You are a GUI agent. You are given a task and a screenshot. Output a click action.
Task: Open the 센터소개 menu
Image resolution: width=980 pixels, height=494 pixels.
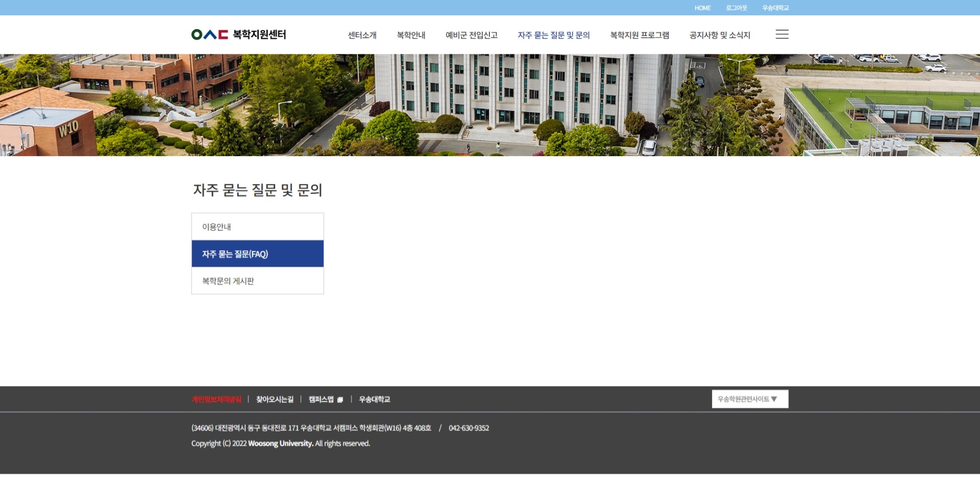[362, 35]
